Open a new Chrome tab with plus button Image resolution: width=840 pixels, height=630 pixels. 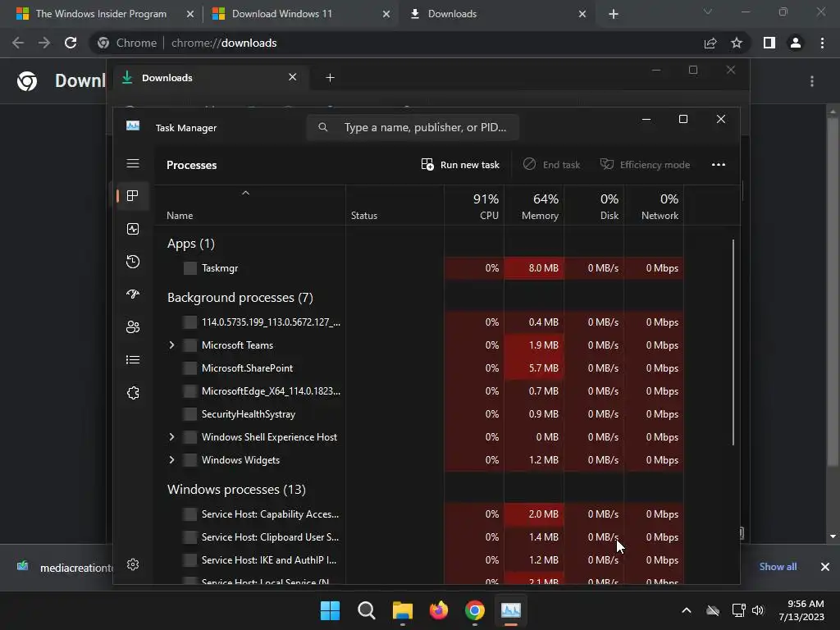click(614, 15)
